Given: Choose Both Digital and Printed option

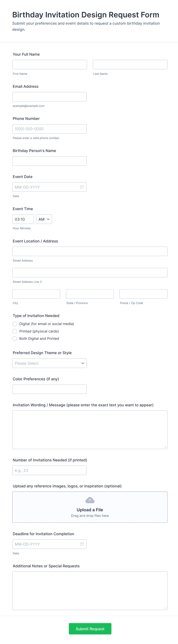Looking at the screenshot, I should [15, 338].
